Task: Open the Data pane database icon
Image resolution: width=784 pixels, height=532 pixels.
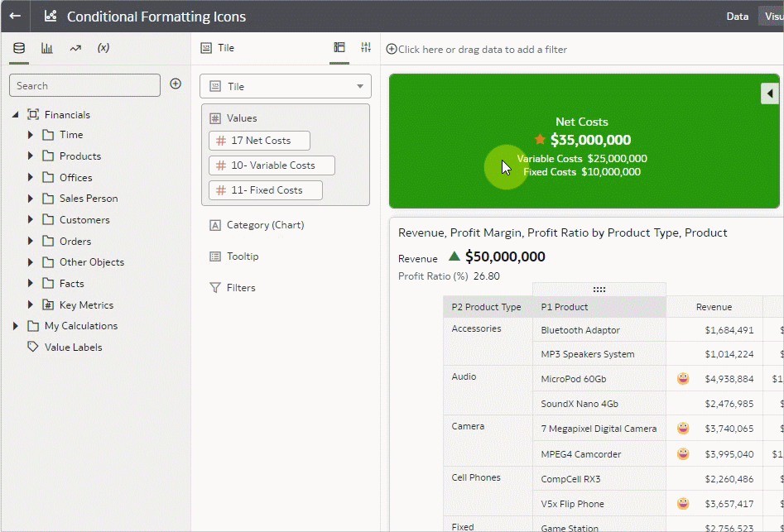Action: click(x=19, y=48)
